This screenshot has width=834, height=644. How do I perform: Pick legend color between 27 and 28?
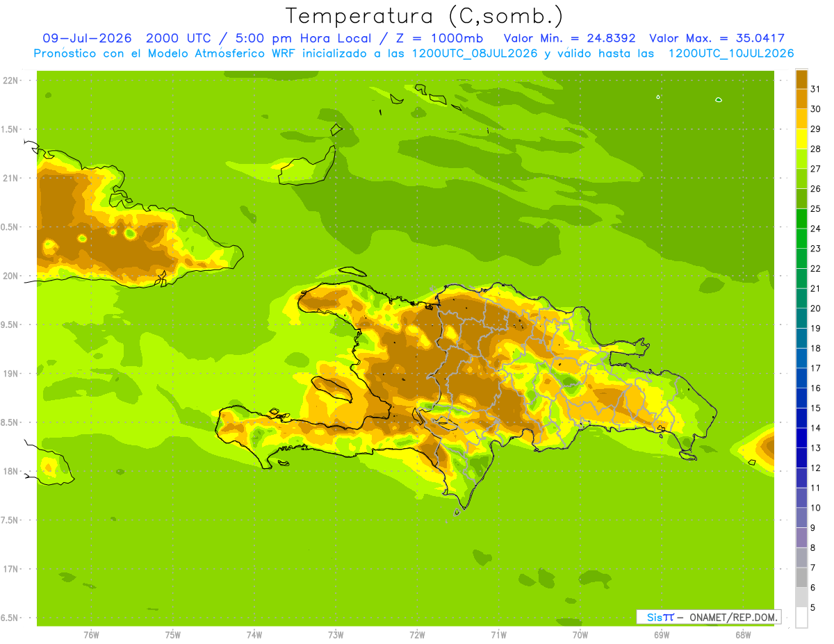[x=801, y=159]
